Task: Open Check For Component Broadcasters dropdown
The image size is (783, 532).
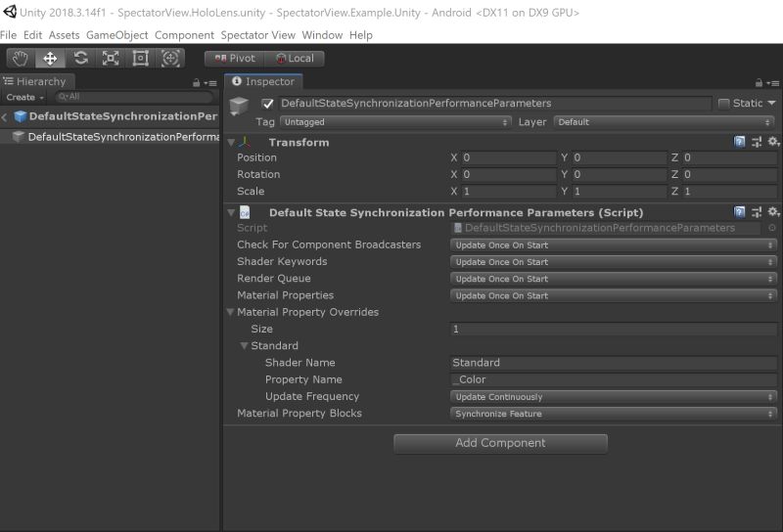Action: (614, 245)
